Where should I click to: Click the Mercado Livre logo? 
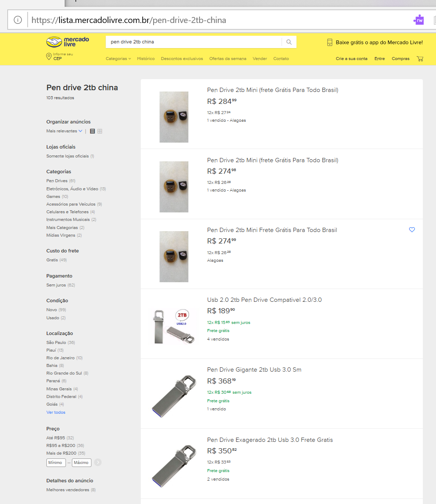[x=68, y=42]
